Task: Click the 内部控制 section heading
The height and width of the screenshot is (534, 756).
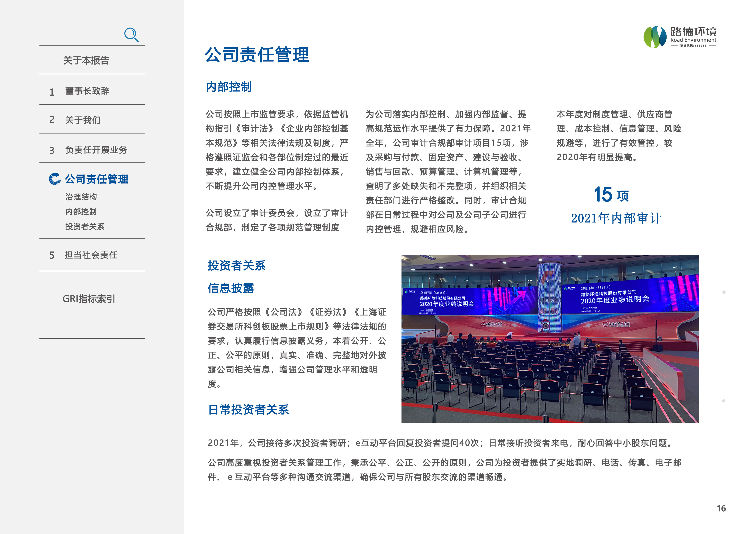Action: [228, 87]
